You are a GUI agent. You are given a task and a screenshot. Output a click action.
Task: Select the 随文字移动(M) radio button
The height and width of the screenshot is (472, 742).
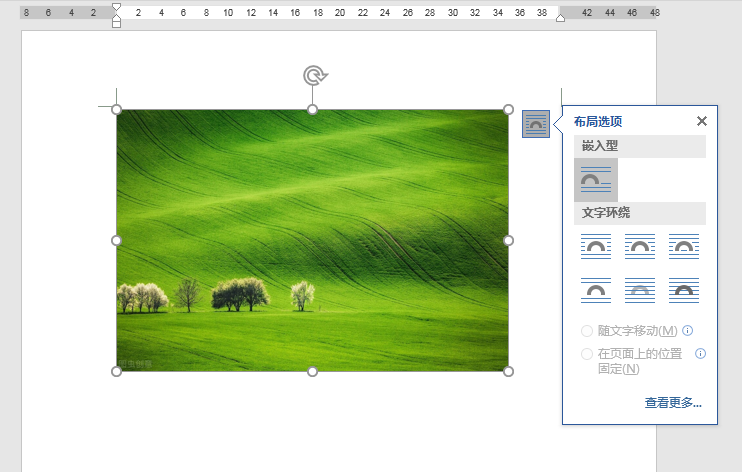587,331
